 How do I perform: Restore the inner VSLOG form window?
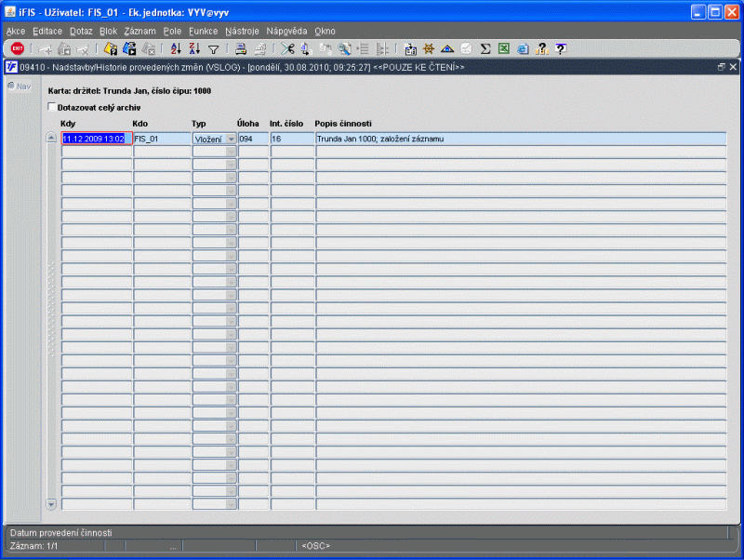click(x=722, y=67)
